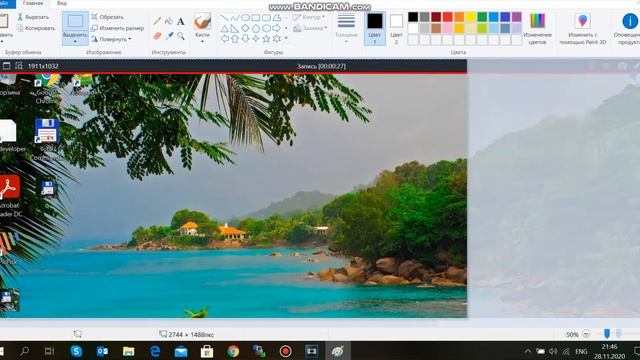Click the zoom out minus button
640x360 pixels.
coord(586,334)
